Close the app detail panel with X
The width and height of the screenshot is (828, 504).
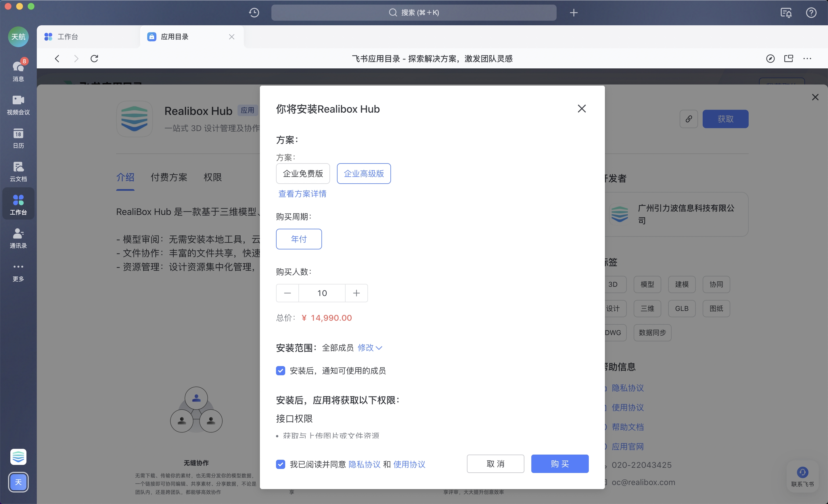coord(815,97)
